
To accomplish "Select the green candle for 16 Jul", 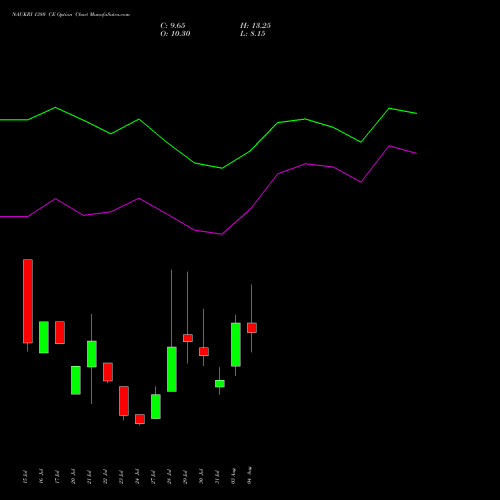I will point(44,337).
